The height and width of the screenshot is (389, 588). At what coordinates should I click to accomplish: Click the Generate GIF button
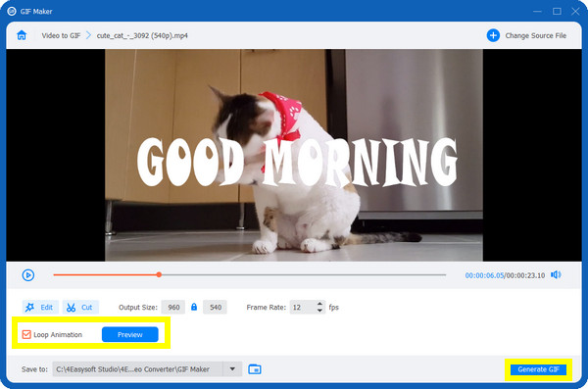tap(538, 369)
